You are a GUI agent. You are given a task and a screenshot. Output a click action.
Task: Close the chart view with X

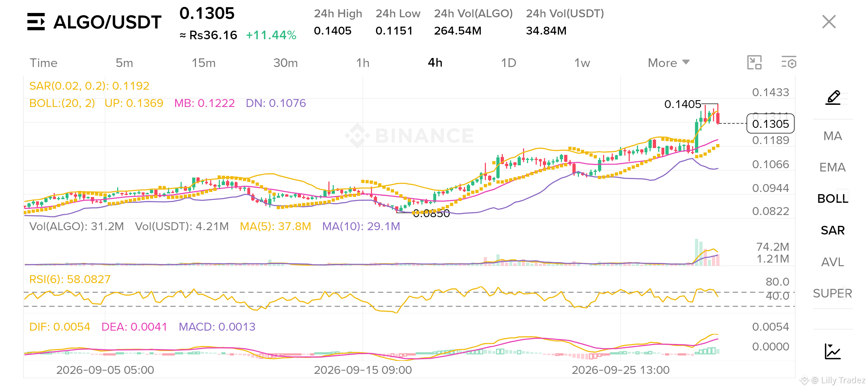829,22
